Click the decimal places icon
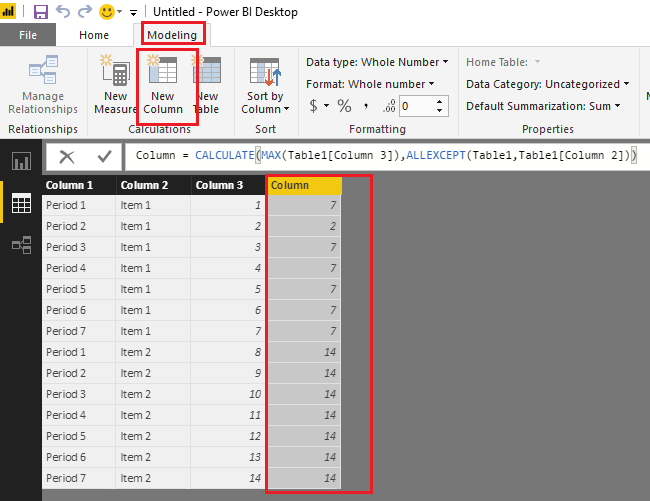The image size is (650, 501). [389, 106]
